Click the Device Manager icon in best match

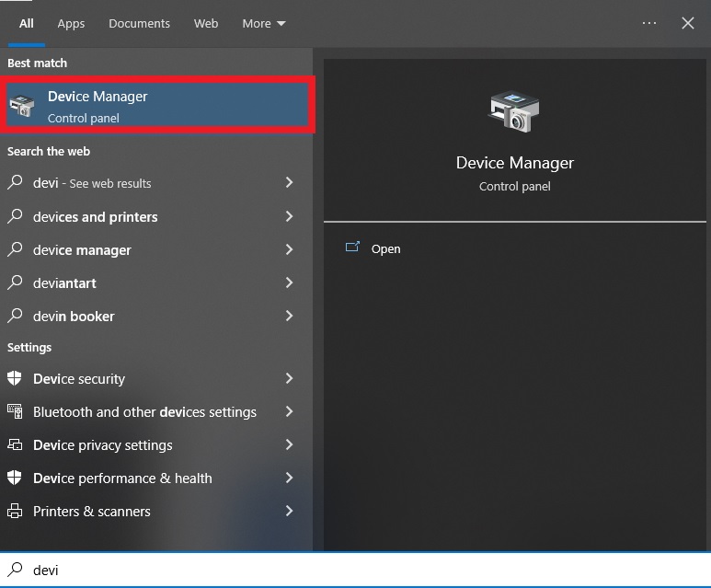[22, 105]
